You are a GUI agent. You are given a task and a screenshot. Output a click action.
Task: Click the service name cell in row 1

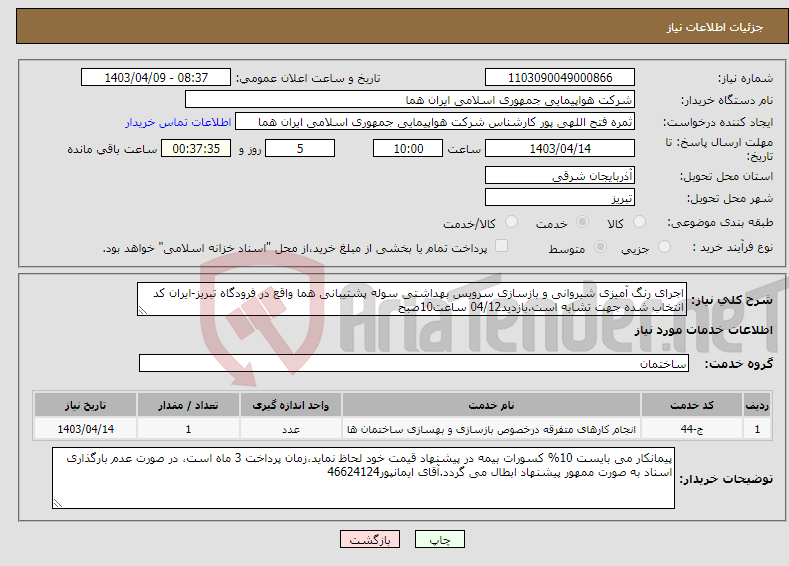[x=492, y=429]
